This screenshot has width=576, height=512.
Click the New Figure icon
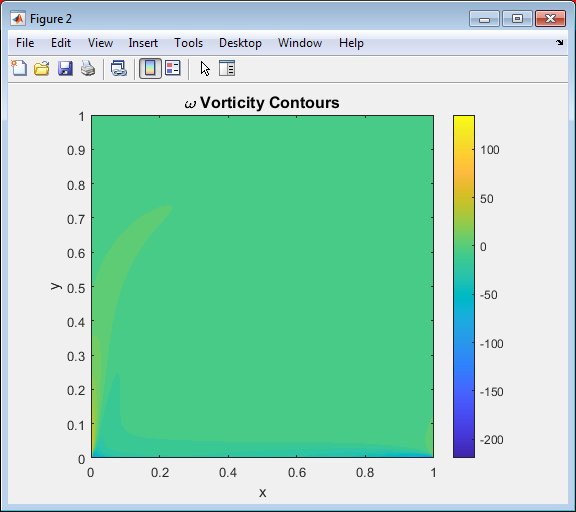point(19,68)
